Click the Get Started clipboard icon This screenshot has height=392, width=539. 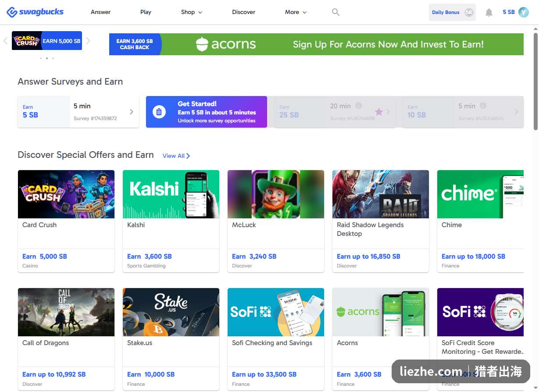click(159, 112)
